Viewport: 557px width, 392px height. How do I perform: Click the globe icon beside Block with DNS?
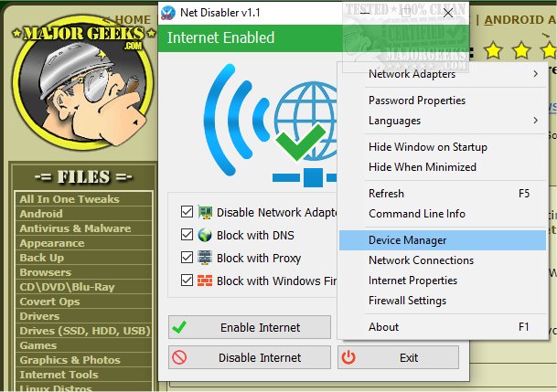(x=205, y=235)
